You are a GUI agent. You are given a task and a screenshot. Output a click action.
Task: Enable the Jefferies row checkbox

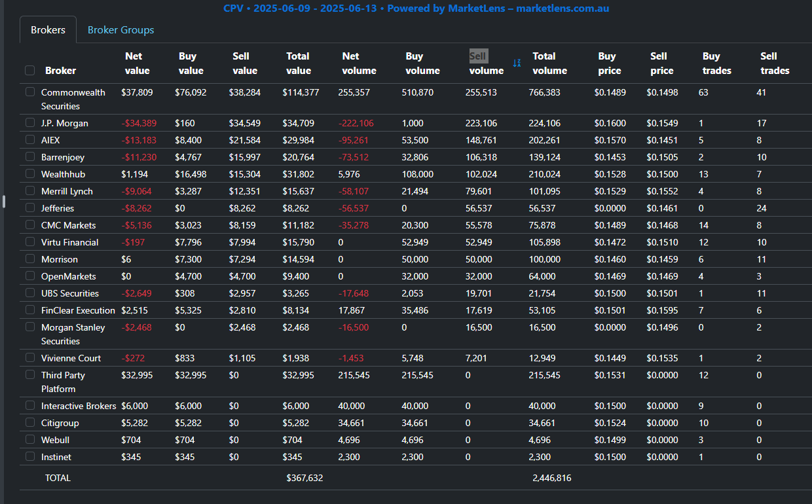coord(29,207)
